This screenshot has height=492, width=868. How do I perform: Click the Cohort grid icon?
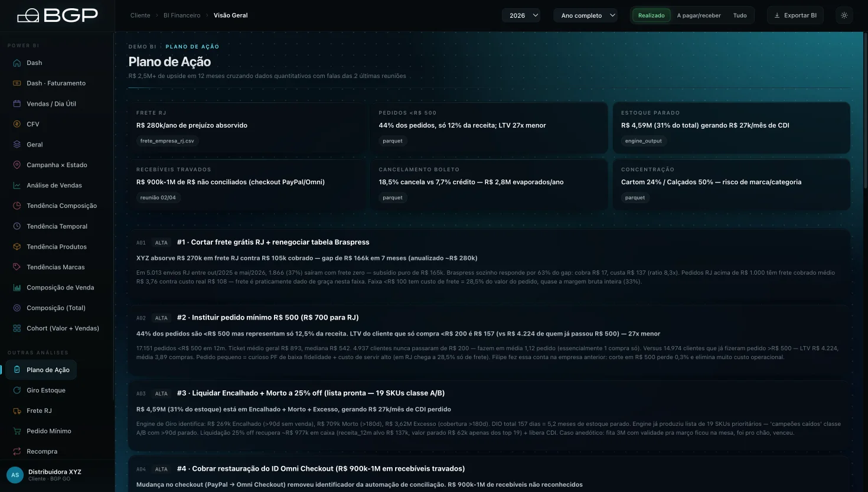(17, 328)
